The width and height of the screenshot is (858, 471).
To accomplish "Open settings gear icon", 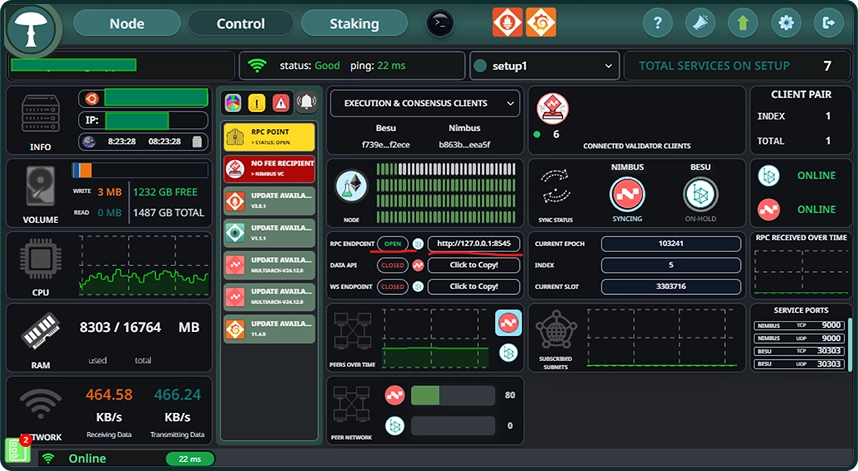I will click(x=786, y=23).
